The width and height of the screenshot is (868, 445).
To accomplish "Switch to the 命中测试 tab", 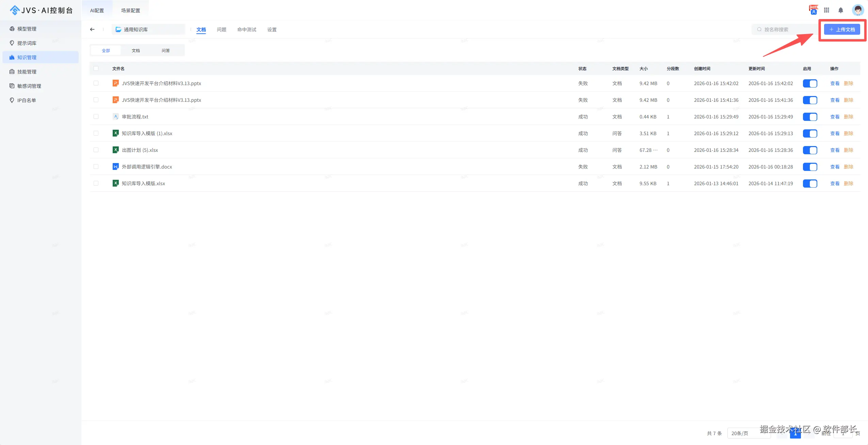I will 246,30.
